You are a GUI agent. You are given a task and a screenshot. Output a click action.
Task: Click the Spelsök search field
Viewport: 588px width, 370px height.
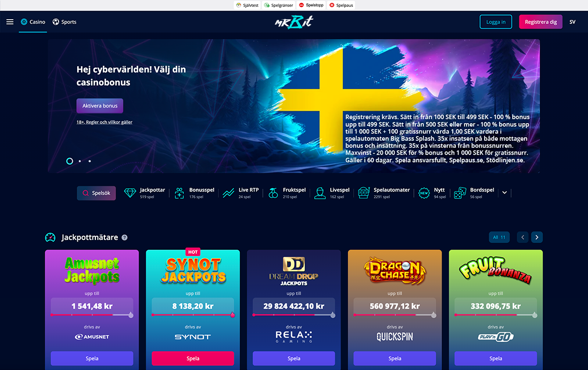coord(96,193)
